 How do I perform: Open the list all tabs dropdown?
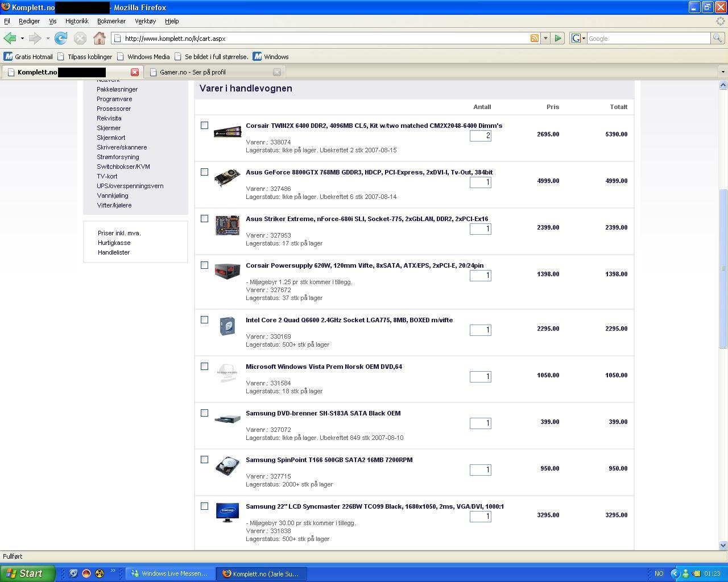pyautogui.click(x=723, y=72)
